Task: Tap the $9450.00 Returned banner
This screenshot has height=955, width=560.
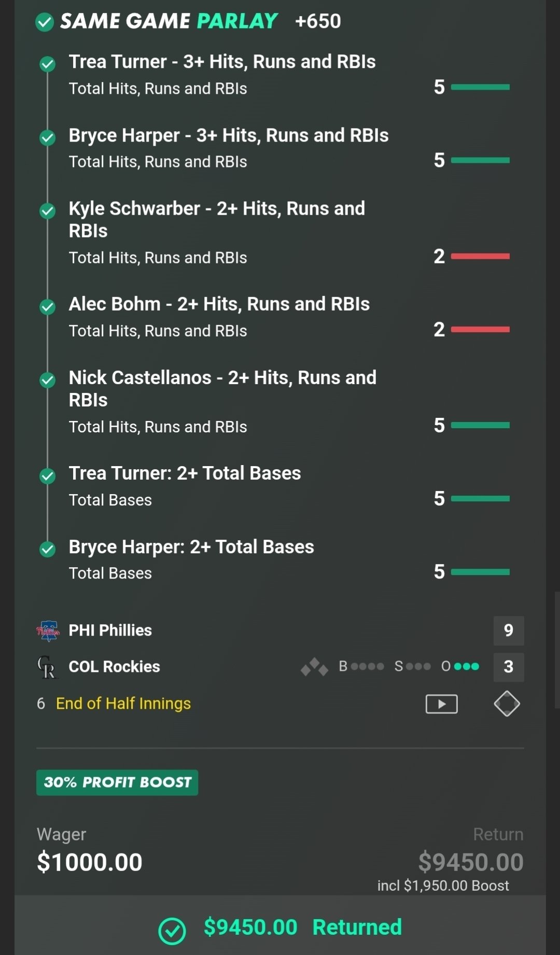Action: point(302,928)
